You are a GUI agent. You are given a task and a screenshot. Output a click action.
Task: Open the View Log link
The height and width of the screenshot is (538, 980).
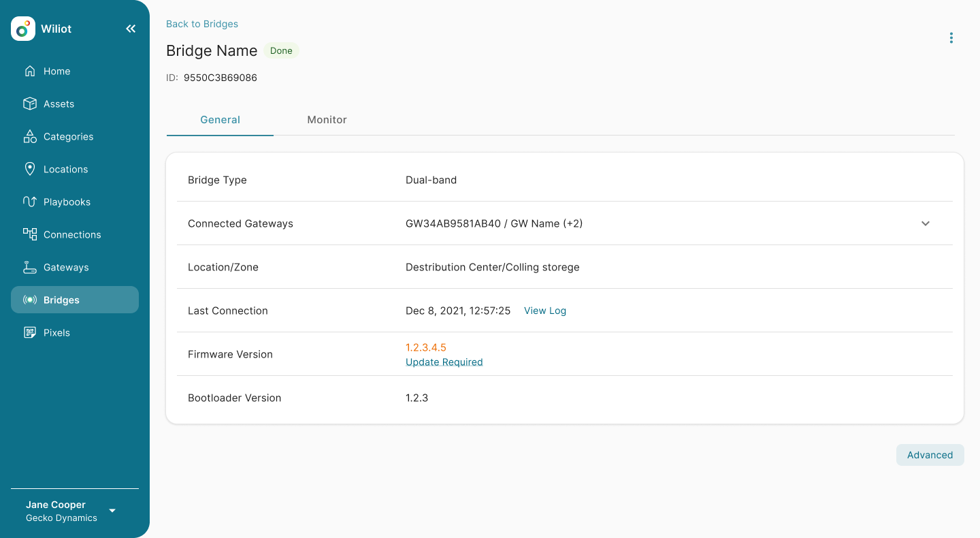click(x=545, y=311)
